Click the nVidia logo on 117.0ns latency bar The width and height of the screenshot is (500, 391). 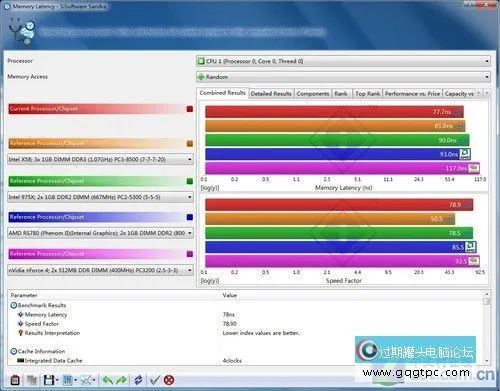pos(474,168)
